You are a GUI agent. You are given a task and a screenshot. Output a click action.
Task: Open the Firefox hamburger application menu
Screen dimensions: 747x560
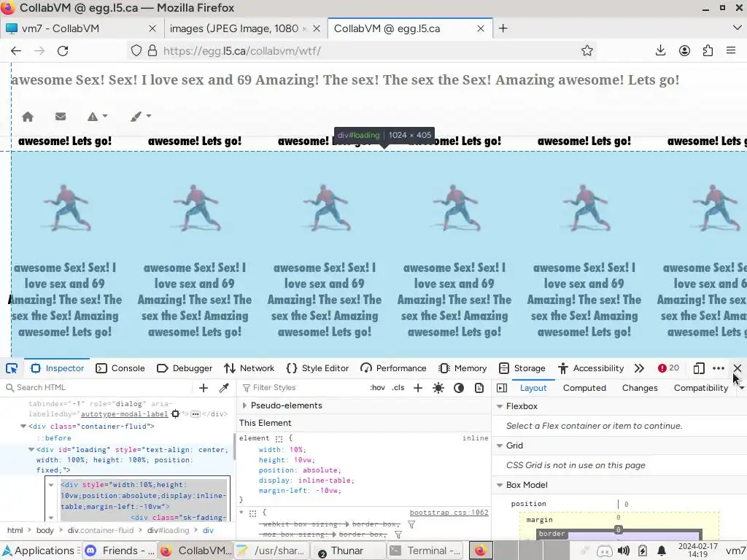pos(731,50)
